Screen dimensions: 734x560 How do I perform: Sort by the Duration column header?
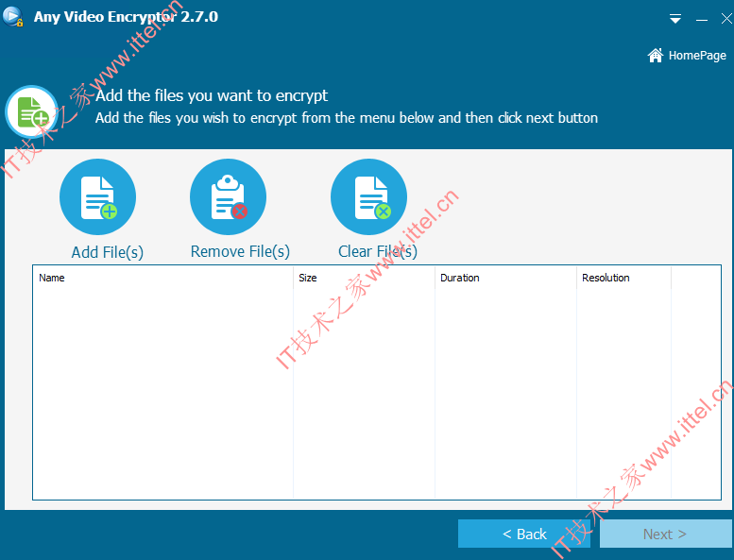(506, 278)
